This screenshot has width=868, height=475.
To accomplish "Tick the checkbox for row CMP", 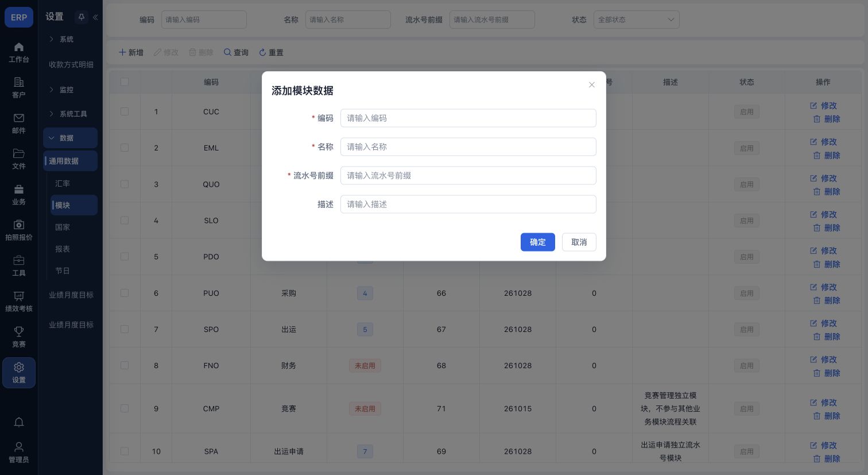I will [125, 408].
